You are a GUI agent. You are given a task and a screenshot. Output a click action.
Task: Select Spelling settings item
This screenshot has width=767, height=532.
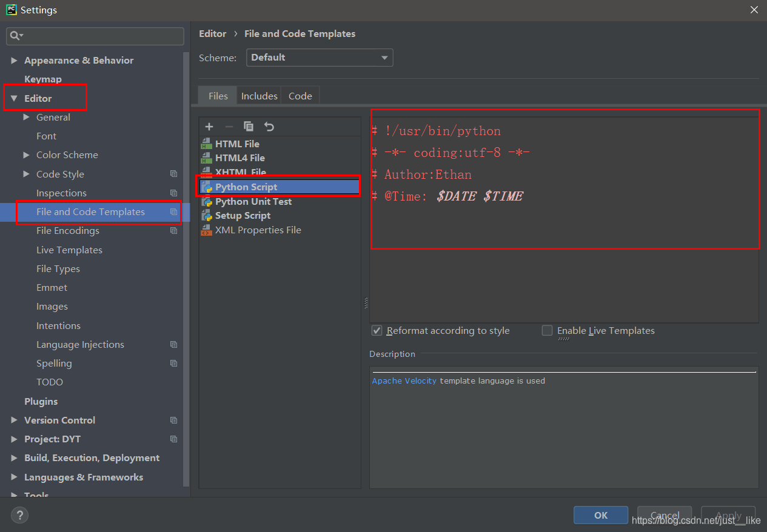(54, 364)
